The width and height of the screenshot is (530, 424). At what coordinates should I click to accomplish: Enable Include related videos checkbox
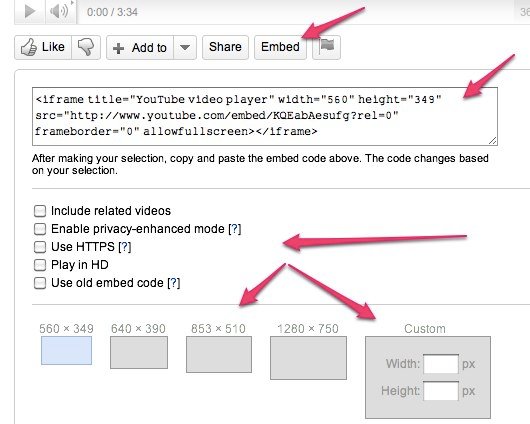(x=40, y=211)
